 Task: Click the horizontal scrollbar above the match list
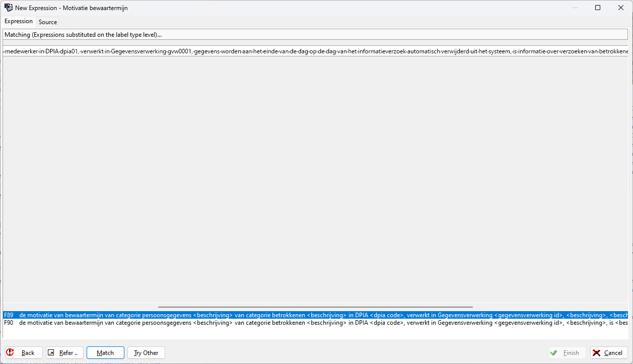(x=315, y=307)
